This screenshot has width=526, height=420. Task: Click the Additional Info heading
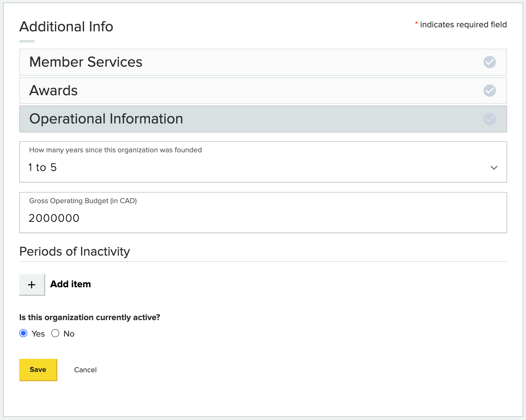click(x=66, y=27)
